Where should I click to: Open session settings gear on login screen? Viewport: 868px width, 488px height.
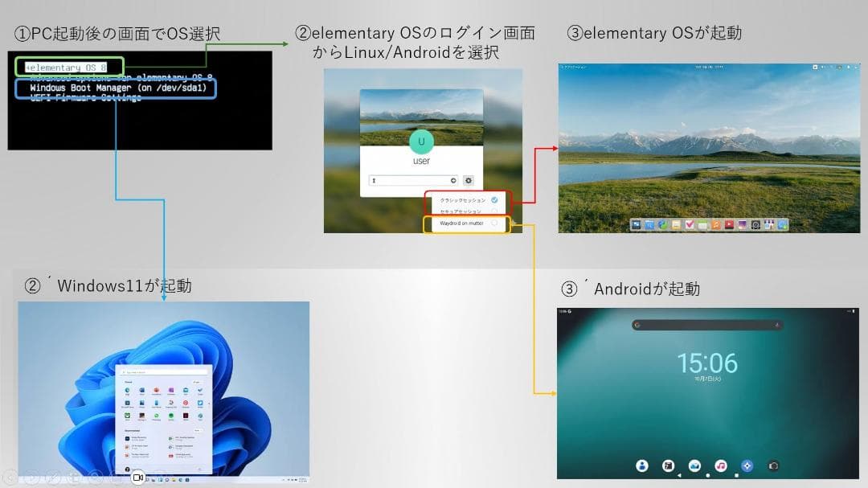[469, 181]
